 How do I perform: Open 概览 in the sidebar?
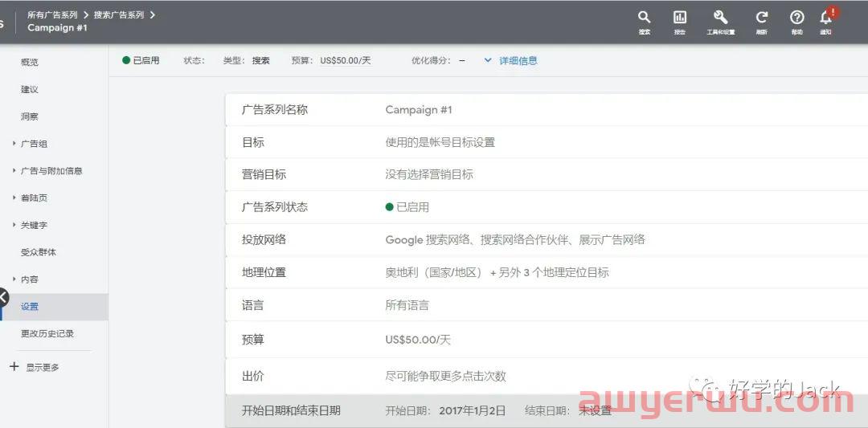[x=30, y=62]
